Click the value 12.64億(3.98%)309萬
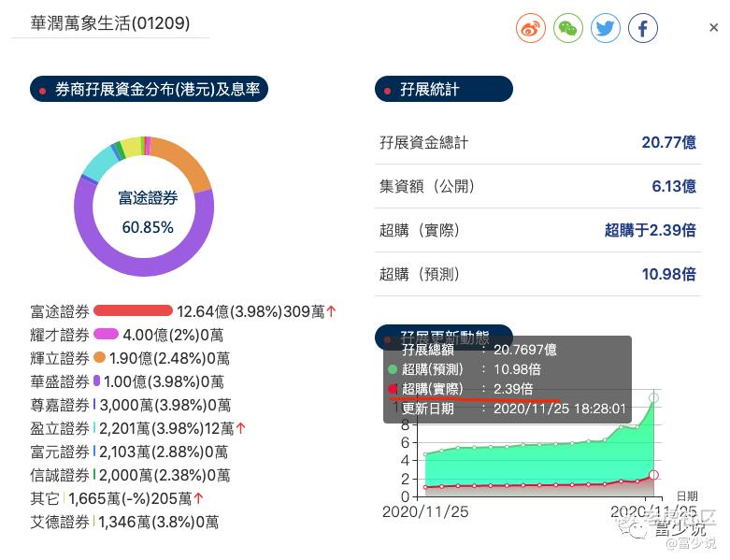The image size is (730, 560). pos(250,311)
